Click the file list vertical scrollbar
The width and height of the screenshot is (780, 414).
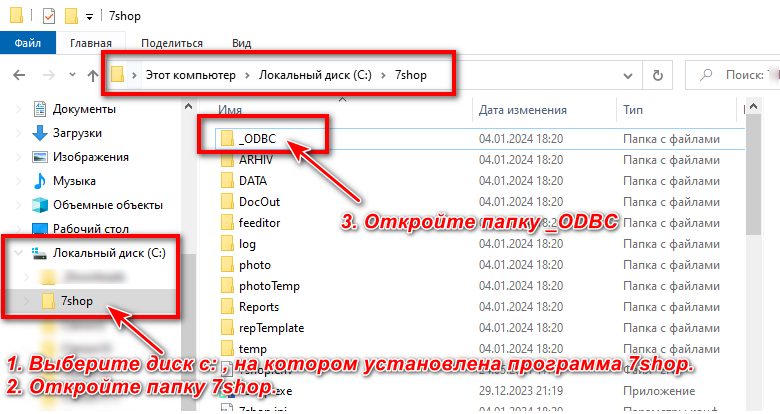click(754, 175)
